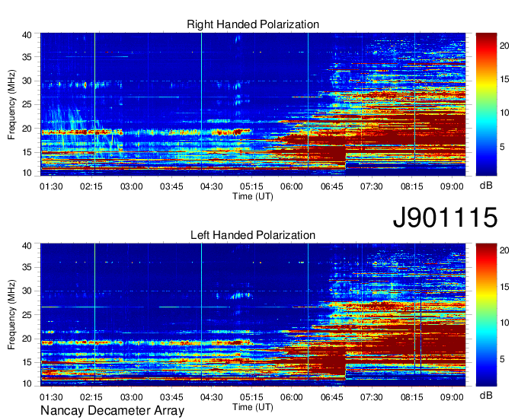The image size is (518, 420).
Task: Click the 5 dB tick on the upper color bar
Action: 502,147
